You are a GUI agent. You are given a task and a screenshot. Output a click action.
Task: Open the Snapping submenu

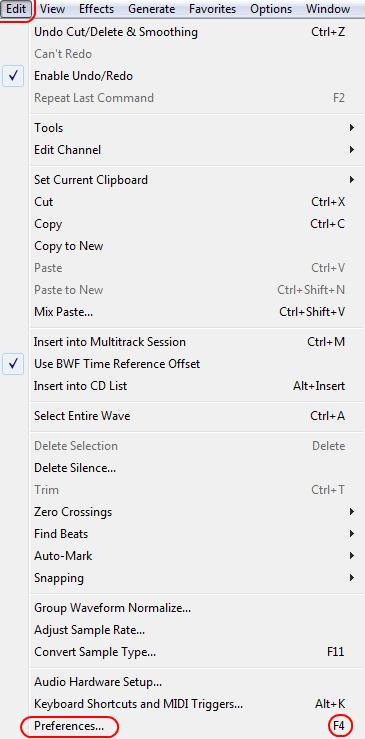[x=189, y=577]
